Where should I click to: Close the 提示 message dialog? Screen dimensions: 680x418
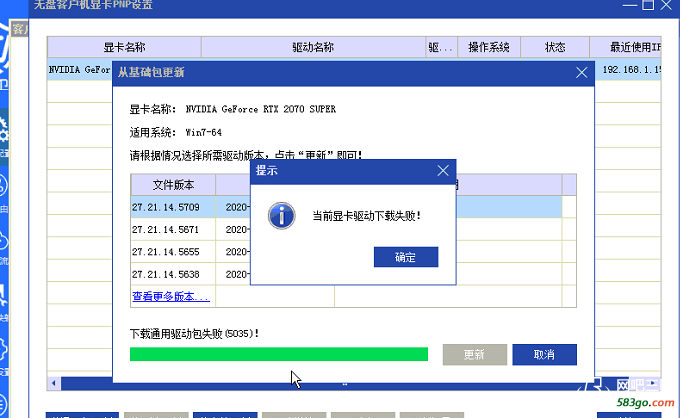[443, 170]
